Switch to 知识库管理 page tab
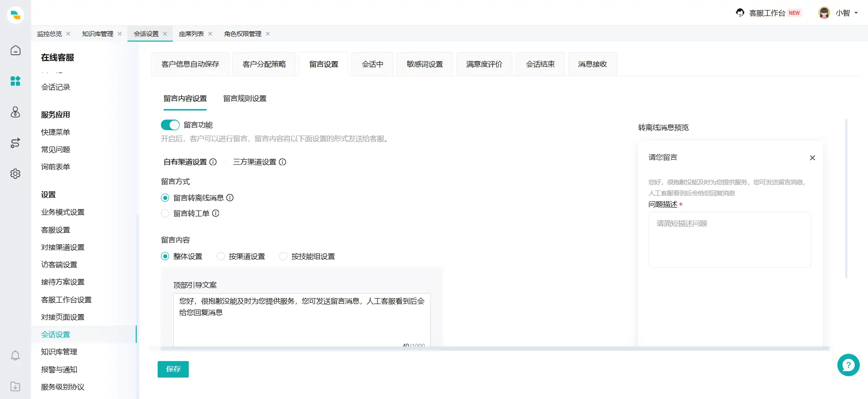This screenshot has height=399, width=868. click(98, 34)
